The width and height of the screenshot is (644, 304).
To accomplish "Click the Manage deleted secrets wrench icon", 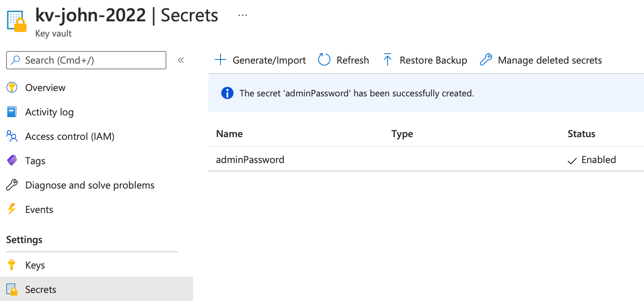I will (486, 60).
